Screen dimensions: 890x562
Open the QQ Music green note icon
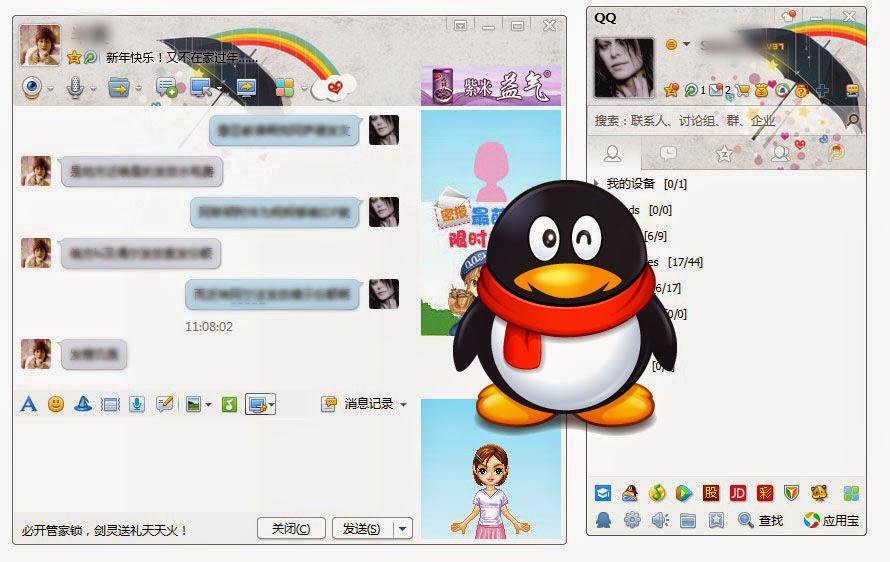coord(657,493)
